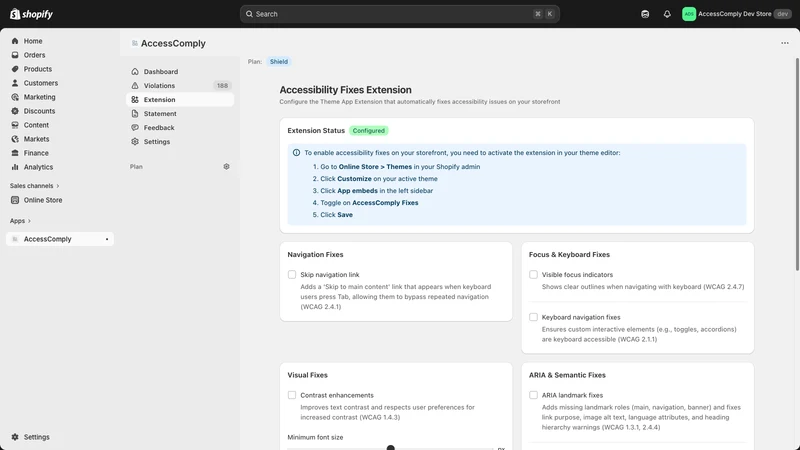Click the gear icon next to Plan
Viewport: 800px width, 450px height.
(x=227, y=166)
